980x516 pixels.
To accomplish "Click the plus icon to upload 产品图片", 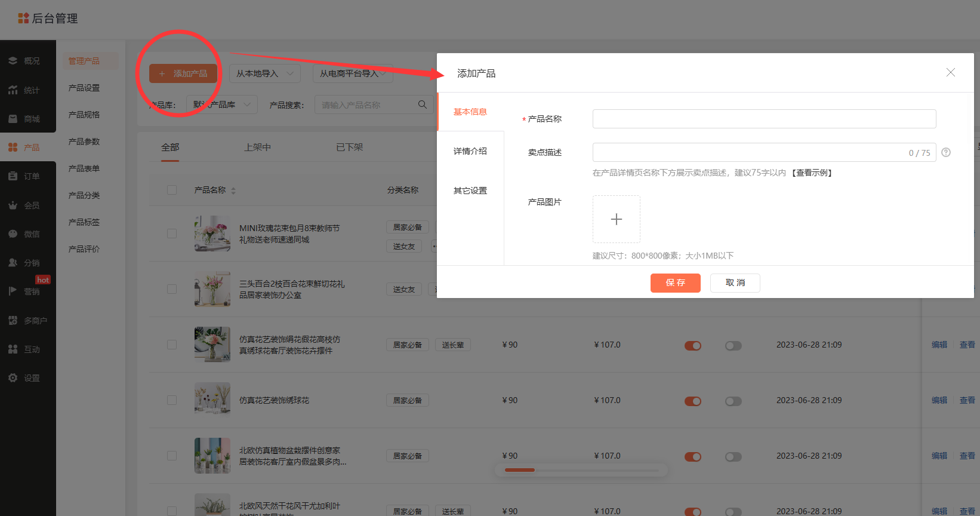I will [617, 219].
